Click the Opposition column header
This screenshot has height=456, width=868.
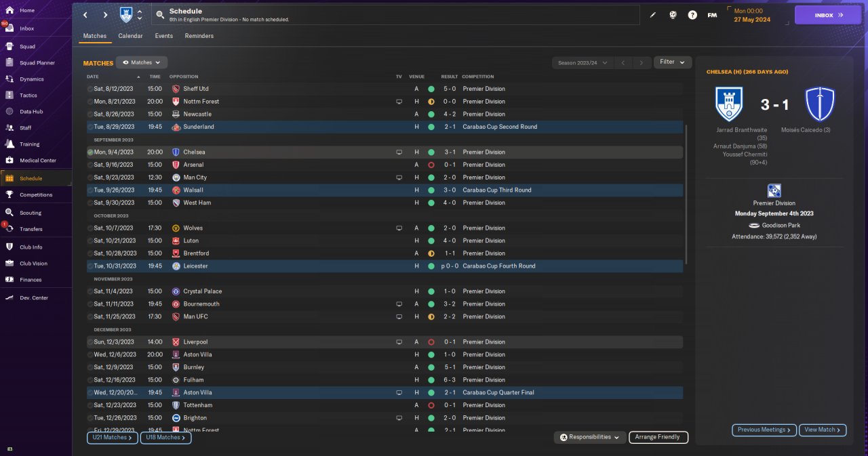(184, 77)
